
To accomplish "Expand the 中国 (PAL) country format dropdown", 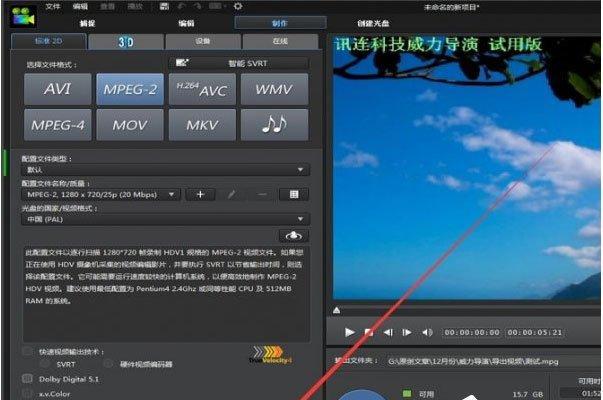I will (166, 219).
